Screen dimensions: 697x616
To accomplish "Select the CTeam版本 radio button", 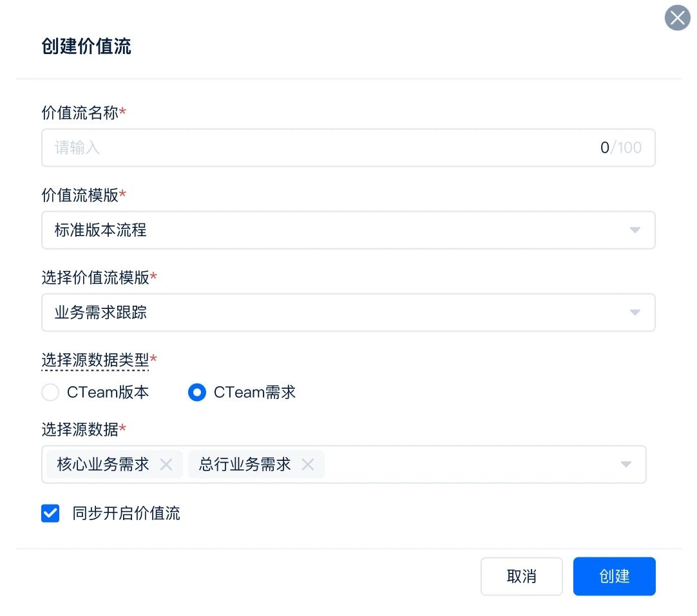I will [x=50, y=393].
